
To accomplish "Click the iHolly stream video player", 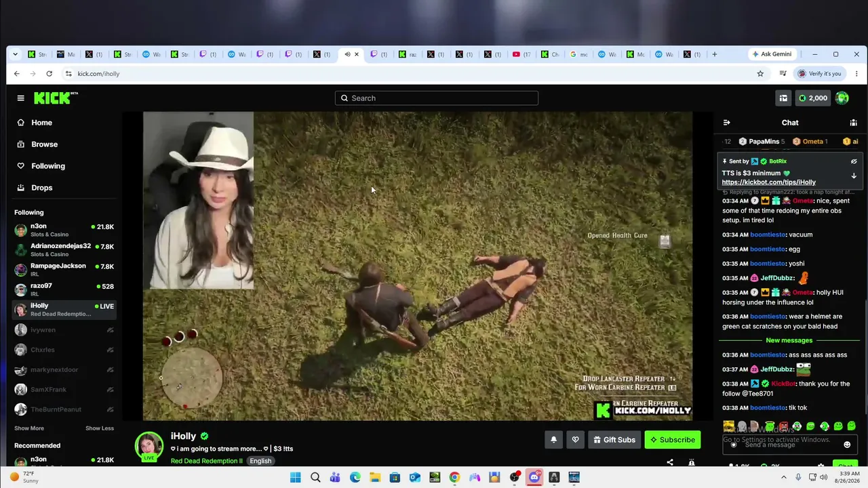I will (x=418, y=266).
